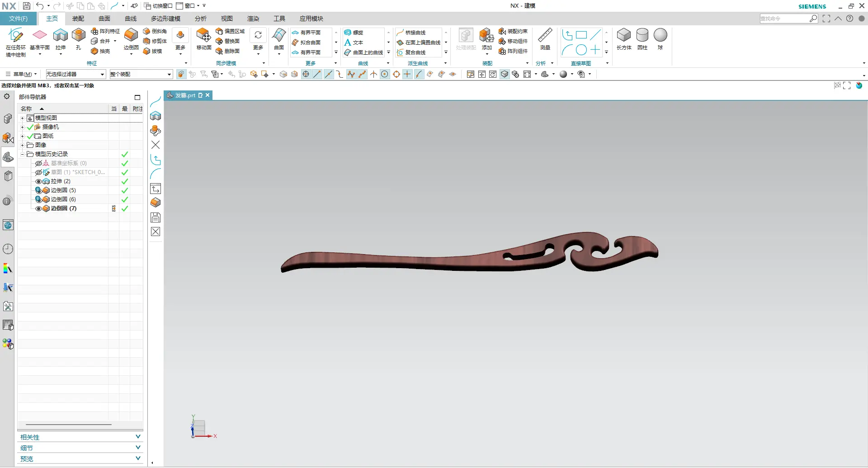Click the save icon in vertical toolbar

point(156,217)
